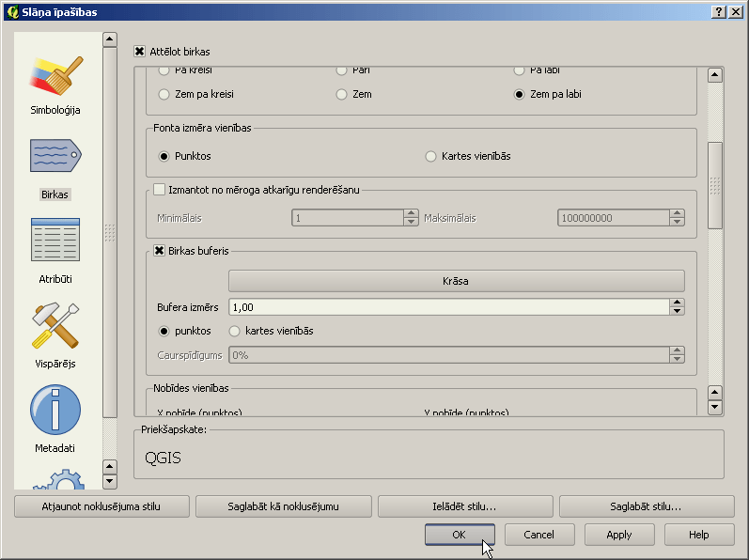
Task: Toggle the Attēlot birkas checkbox
Action: click(x=139, y=51)
